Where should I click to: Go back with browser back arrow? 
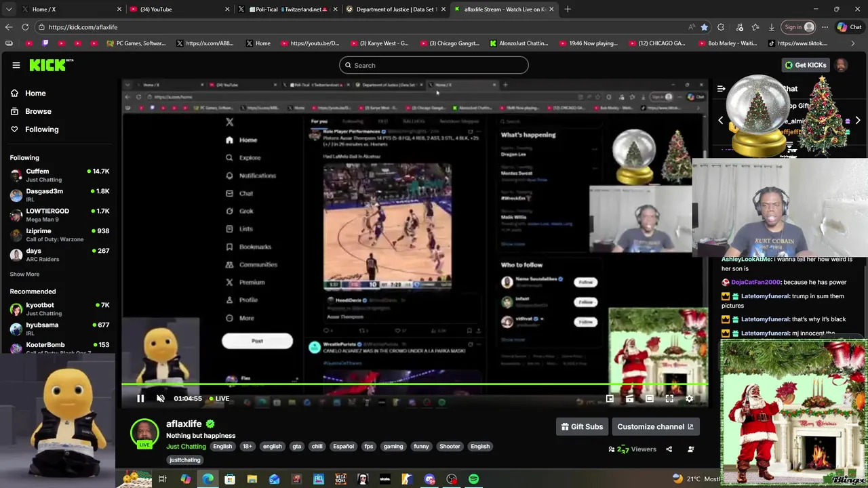pos(9,27)
